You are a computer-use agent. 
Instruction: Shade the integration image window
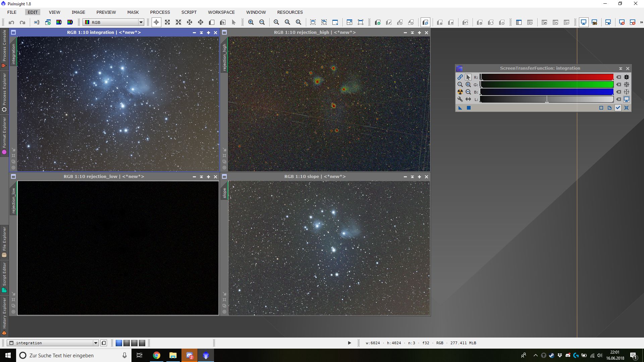[201, 33]
